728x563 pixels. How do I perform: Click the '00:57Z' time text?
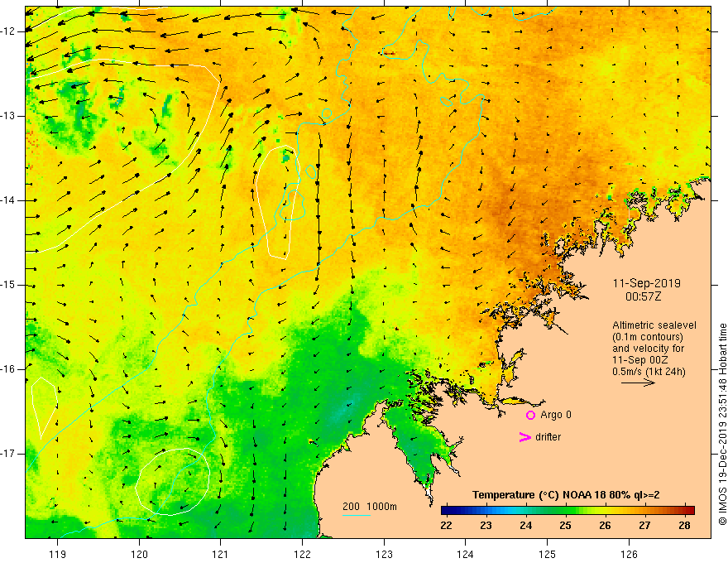point(643,296)
